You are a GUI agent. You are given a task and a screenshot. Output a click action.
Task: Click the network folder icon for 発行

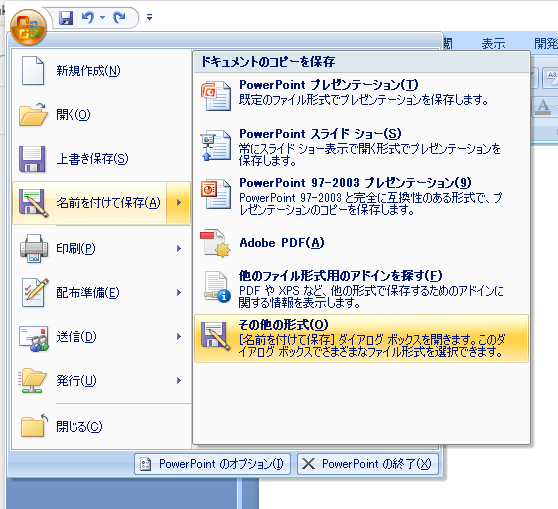pyautogui.click(x=33, y=381)
